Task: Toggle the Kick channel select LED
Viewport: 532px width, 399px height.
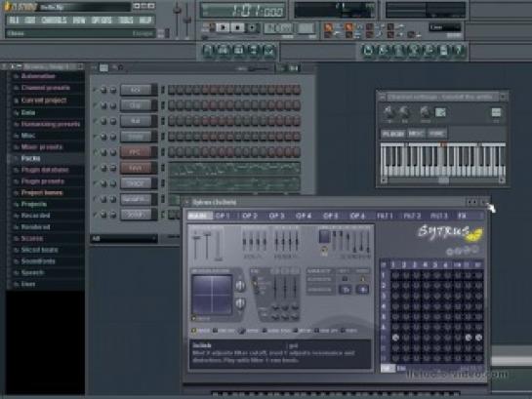Action: [163, 90]
